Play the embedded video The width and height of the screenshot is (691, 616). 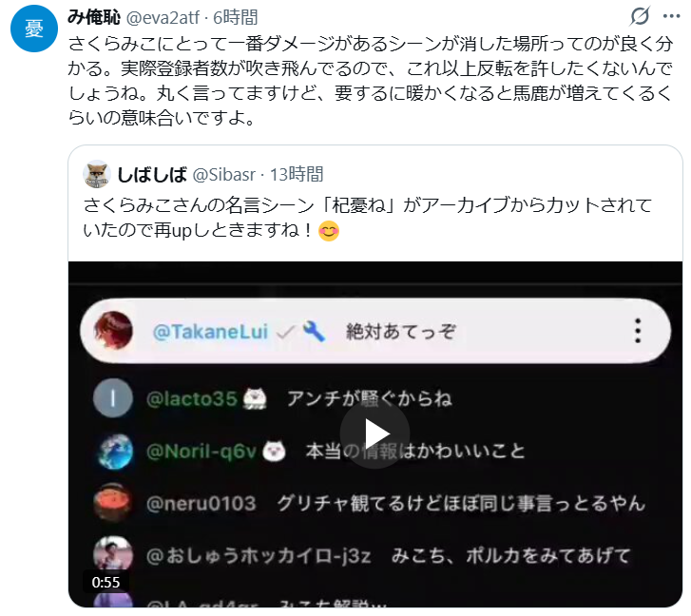[374, 434]
